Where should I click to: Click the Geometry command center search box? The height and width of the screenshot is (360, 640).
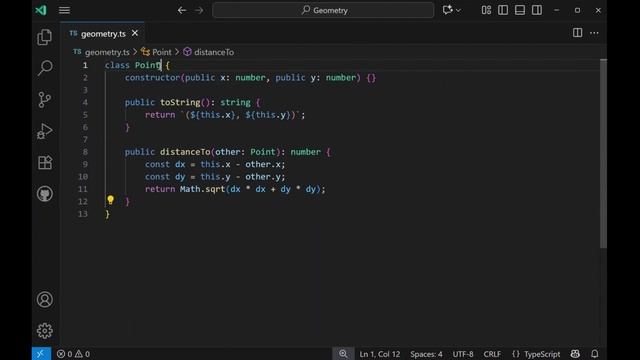[323, 10]
